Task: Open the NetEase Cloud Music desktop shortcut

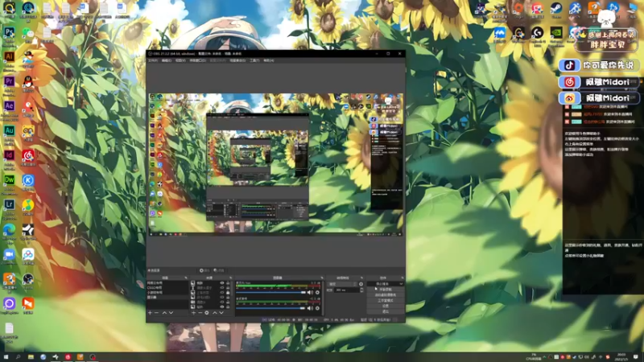Action: point(28,155)
